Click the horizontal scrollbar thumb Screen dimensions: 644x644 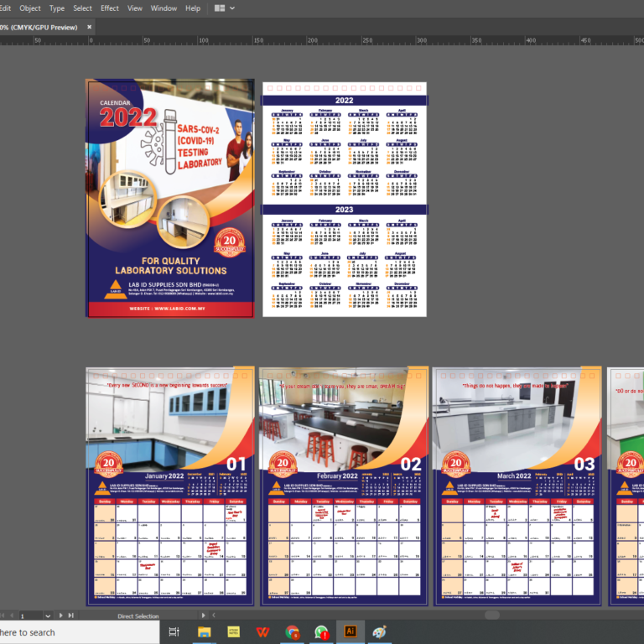tap(491, 615)
